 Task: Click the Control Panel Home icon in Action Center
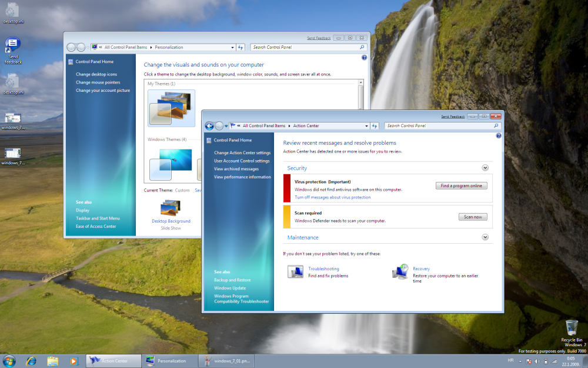click(209, 141)
